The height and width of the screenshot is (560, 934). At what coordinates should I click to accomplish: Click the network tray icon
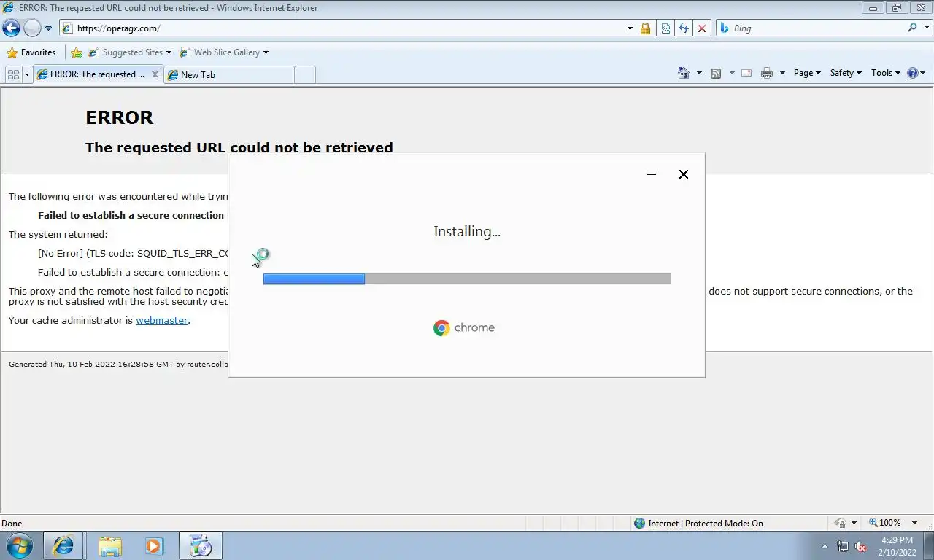click(x=843, y=546)
